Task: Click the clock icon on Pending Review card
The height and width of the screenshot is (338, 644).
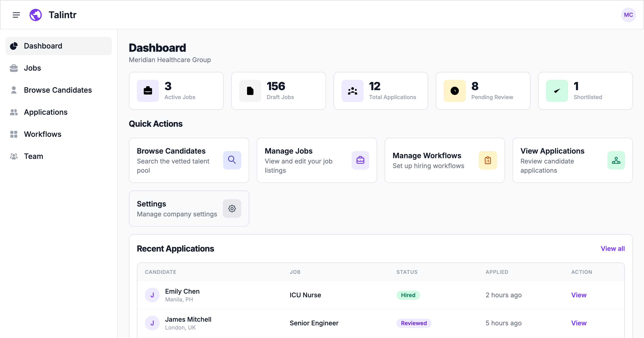Action: coord(454,91)
